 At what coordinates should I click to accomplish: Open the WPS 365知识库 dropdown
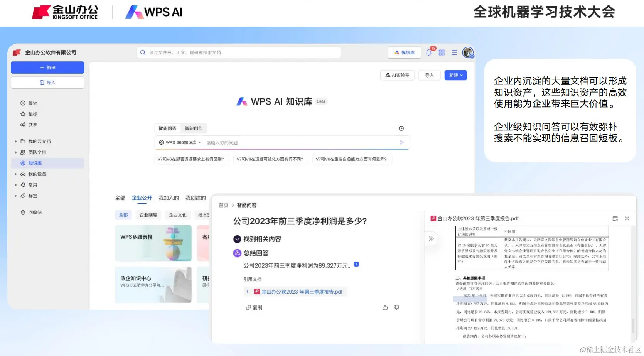tap(180, 142)
